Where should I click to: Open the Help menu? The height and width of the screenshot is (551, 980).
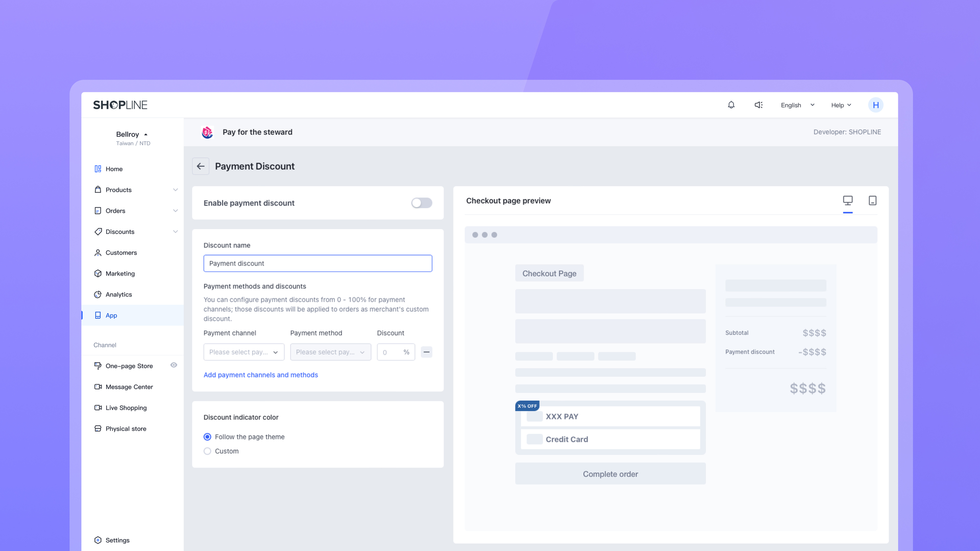tap(841, 105)
